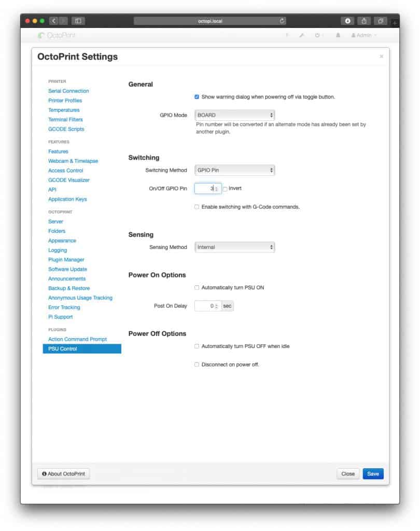Open Webcam & Timelapse settings
The image size is (420, 531).
pyautogui.click(x=73, y=161)
